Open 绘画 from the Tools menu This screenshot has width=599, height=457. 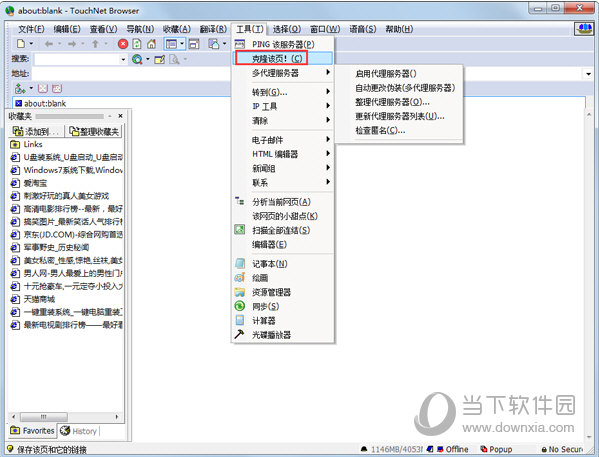coord(283,278)
